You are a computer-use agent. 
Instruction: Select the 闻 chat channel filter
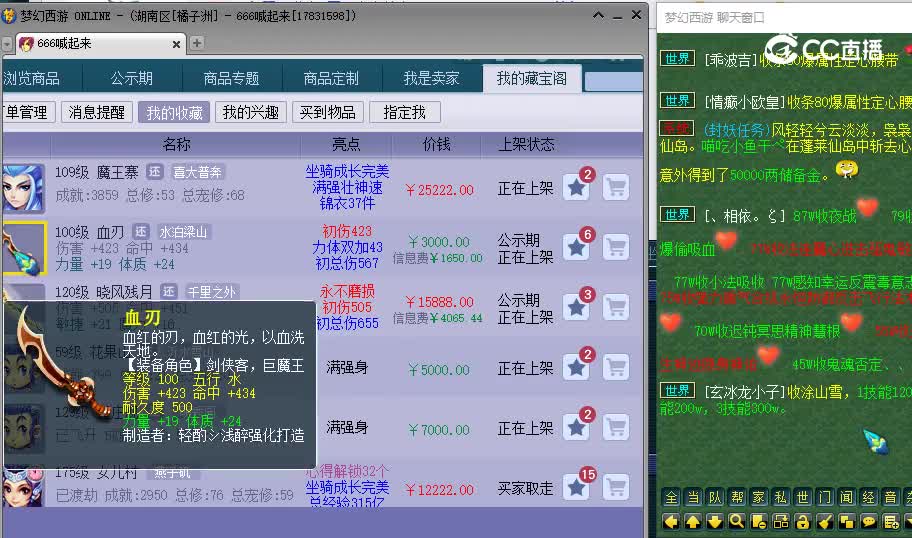click(x=846, y=497)
